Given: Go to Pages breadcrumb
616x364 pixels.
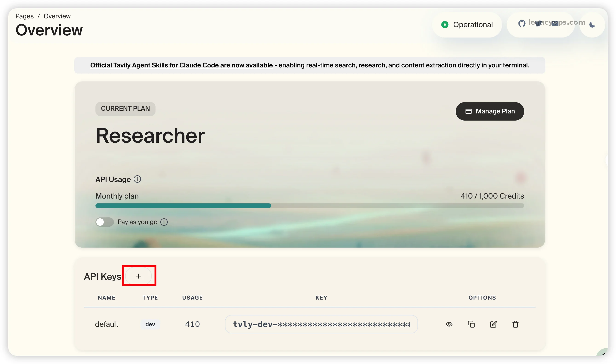Looking at the screenshot, I should pyautogui.click(x=25, y=16).
